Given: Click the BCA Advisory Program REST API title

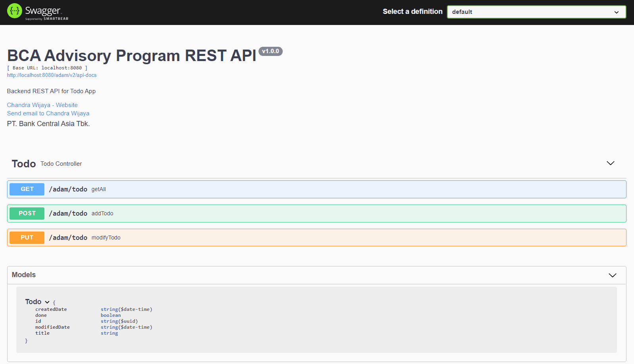Looking at the screenshot, I should (x=132, y=56).
